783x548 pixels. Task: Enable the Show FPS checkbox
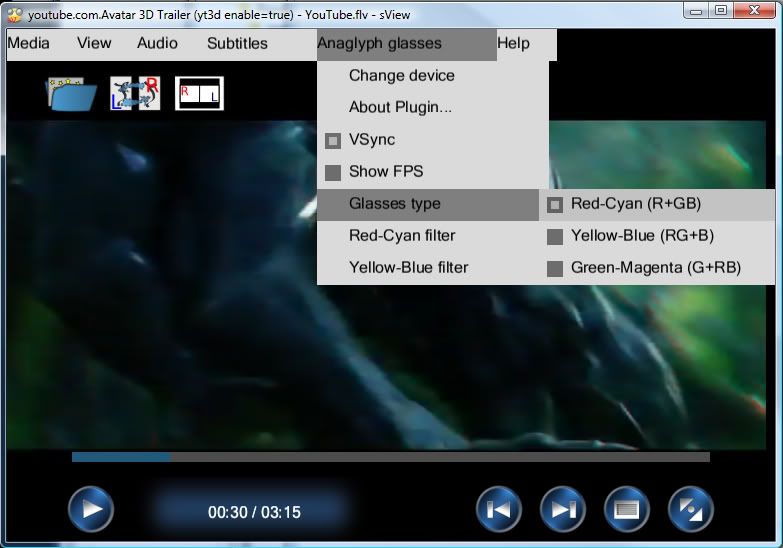pos(333,173)
